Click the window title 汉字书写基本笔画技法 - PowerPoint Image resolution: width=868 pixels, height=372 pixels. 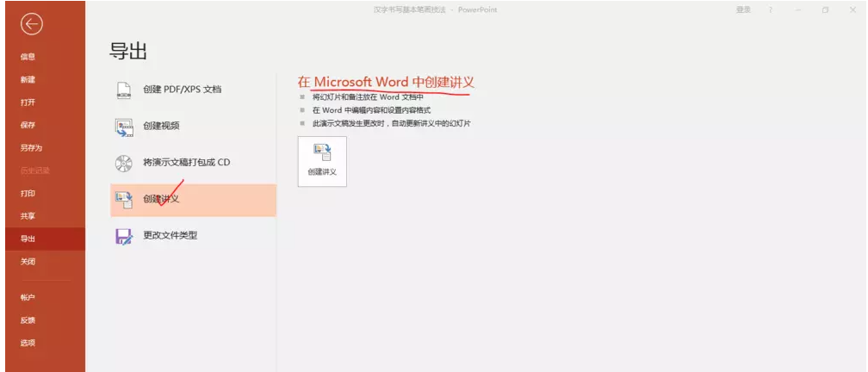435,10
